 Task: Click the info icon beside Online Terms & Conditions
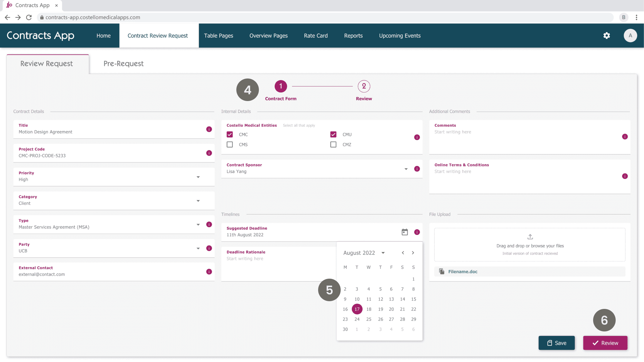pos(625,176)
